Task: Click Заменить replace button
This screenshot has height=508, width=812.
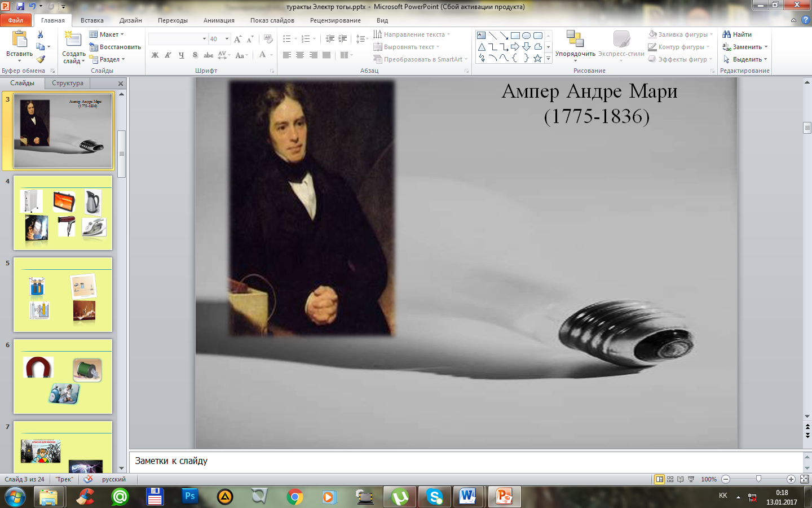Action: [745, 47]
